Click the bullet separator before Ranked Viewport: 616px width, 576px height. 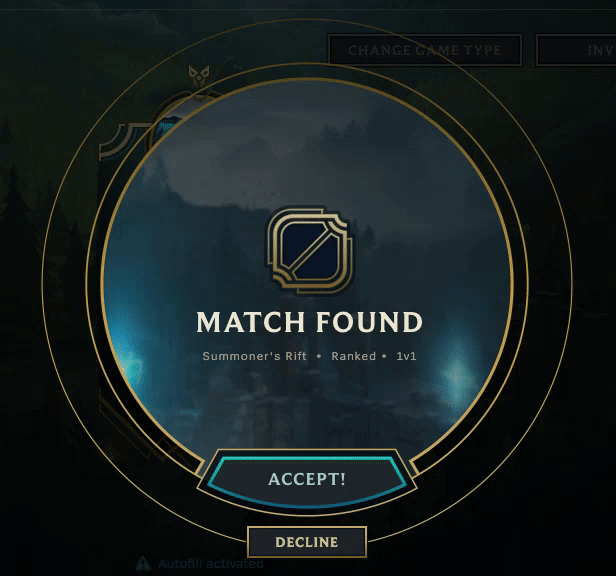point(319,356)
